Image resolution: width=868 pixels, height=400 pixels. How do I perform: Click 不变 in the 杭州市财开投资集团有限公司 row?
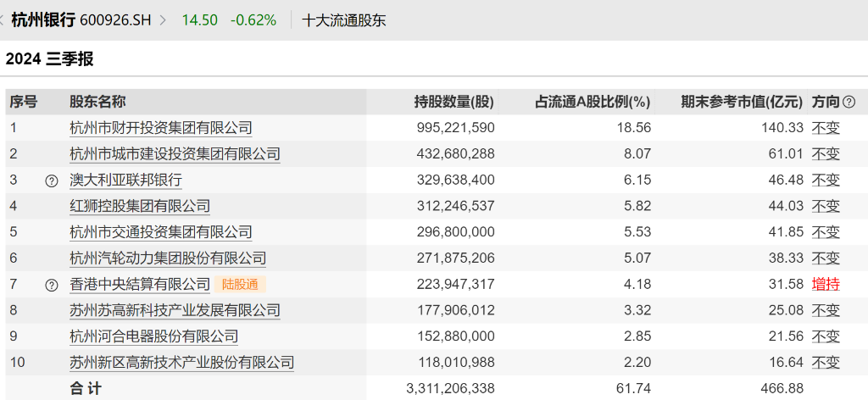[x=826, y=128]
